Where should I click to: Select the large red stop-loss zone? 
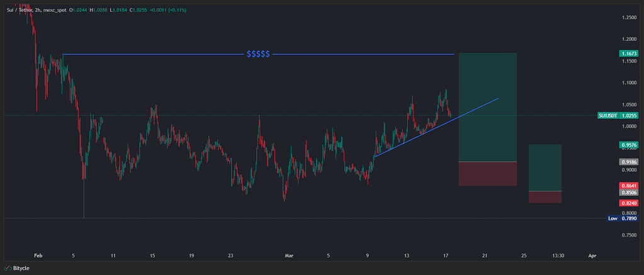[x=487, y=174]
